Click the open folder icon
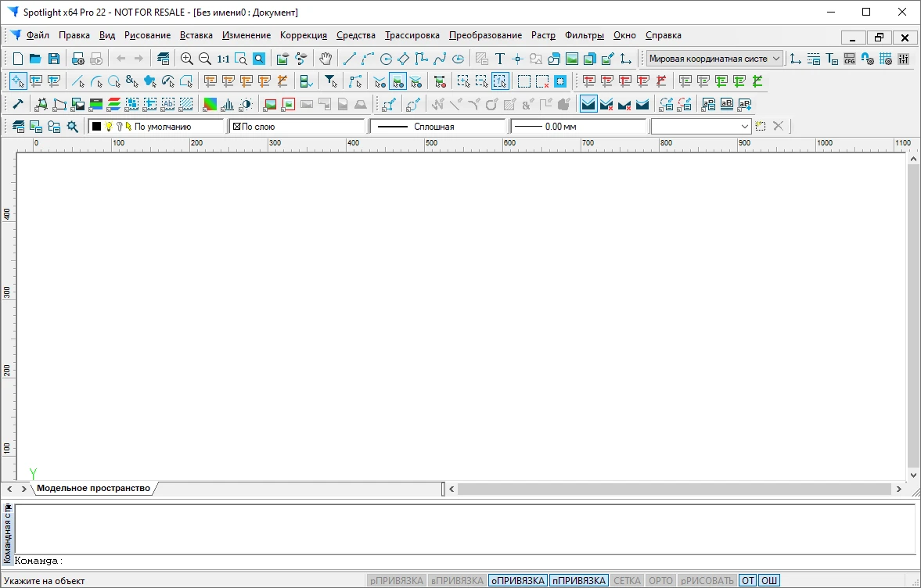The image size is (921, 588). 35,59
